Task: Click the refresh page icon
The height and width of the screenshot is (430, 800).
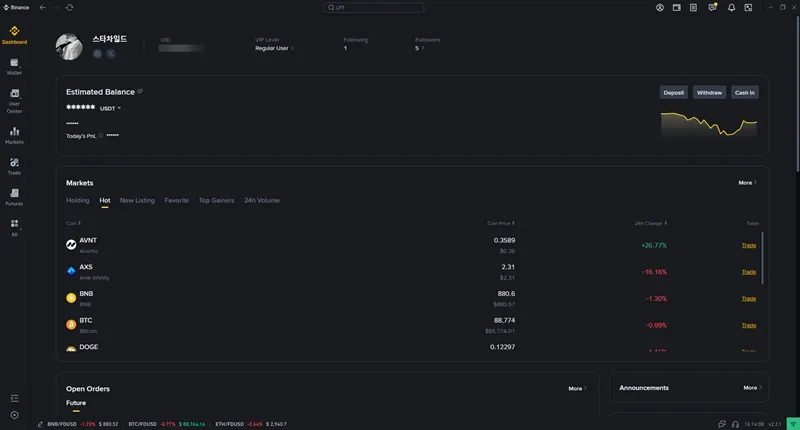Action: (69, 7)
